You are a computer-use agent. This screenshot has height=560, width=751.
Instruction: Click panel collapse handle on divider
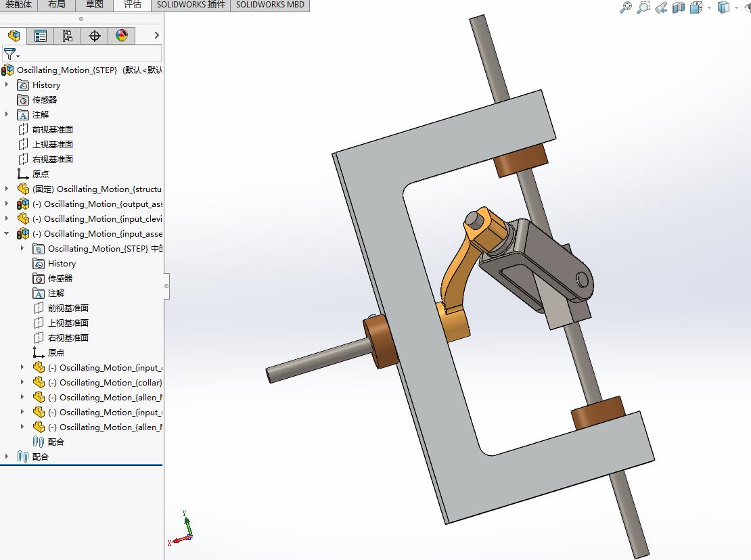[166, 286]
